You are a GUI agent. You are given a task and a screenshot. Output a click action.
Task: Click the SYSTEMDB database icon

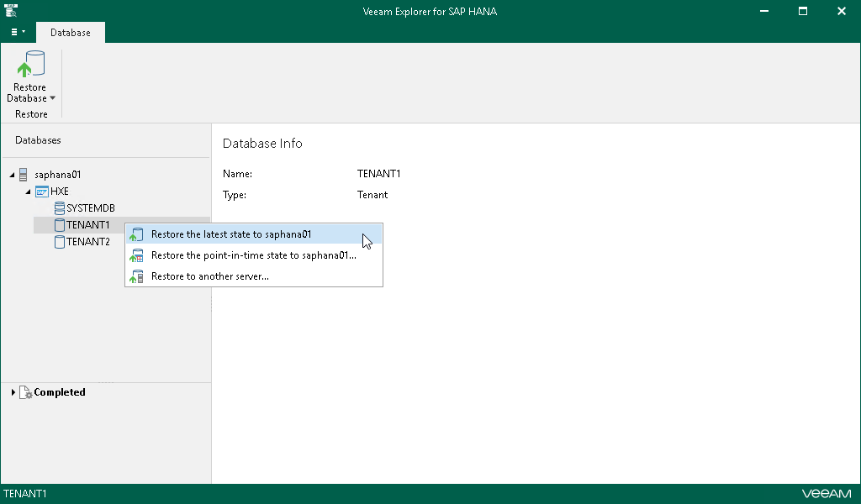tap(59, 208)
